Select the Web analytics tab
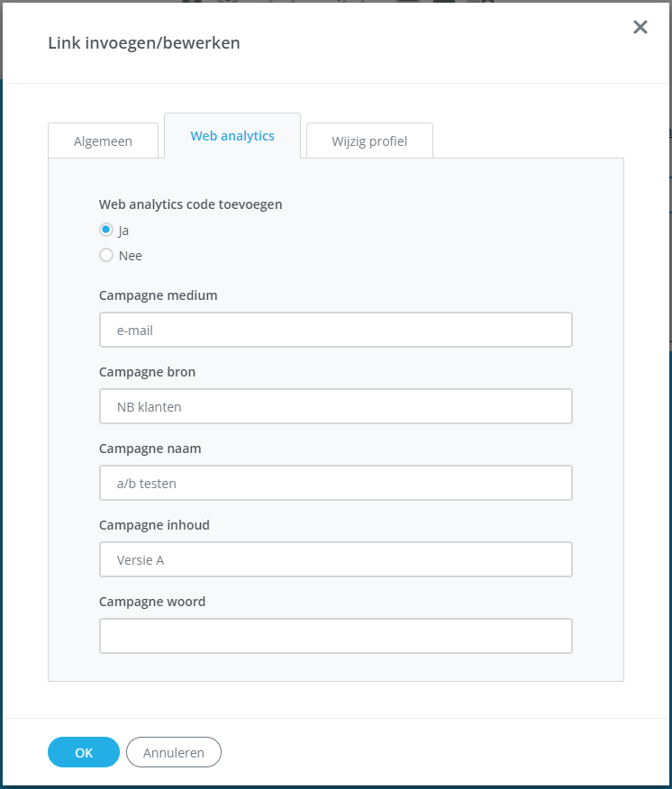 [x=232, y=136]
